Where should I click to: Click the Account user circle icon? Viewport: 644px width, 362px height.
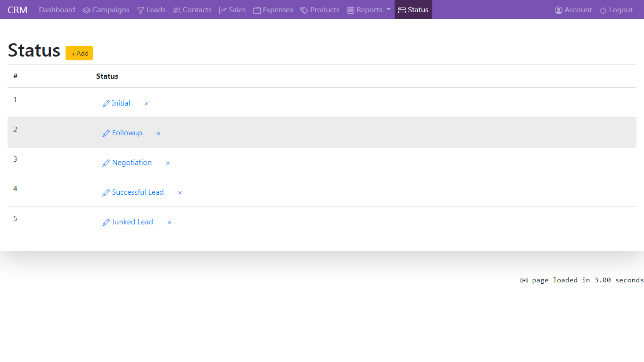click(559, 10)
